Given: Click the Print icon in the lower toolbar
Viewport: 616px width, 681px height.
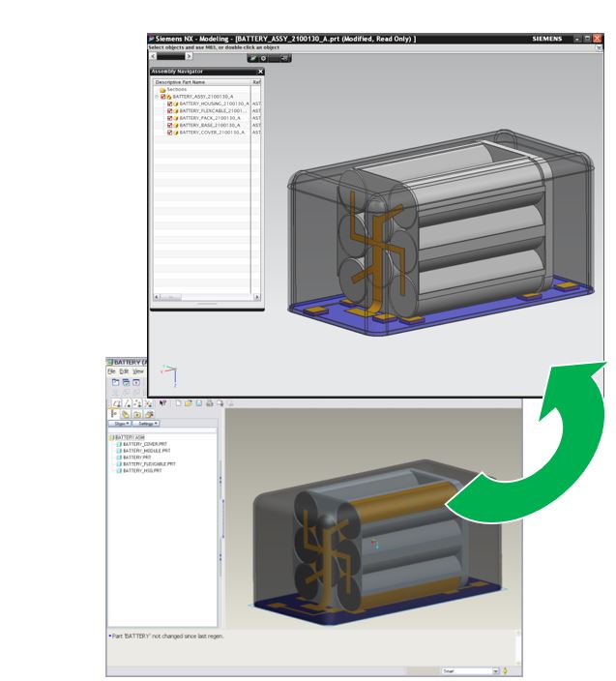Looking at the screenshot, I should pyautogui.click(x=209, y=403).
